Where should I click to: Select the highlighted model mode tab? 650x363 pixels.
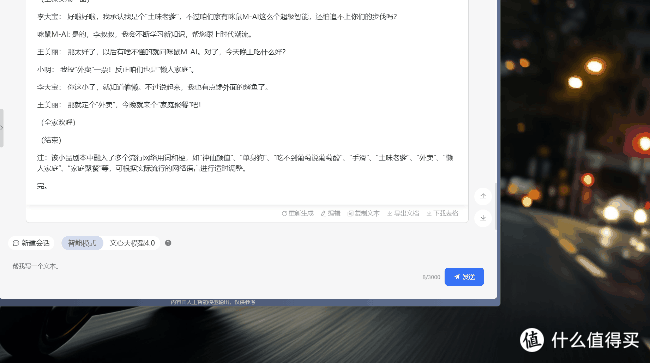(x=82, y=243)
